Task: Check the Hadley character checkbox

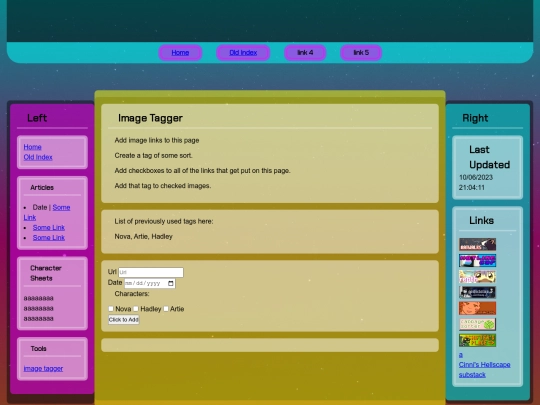Action: (136, 309)
